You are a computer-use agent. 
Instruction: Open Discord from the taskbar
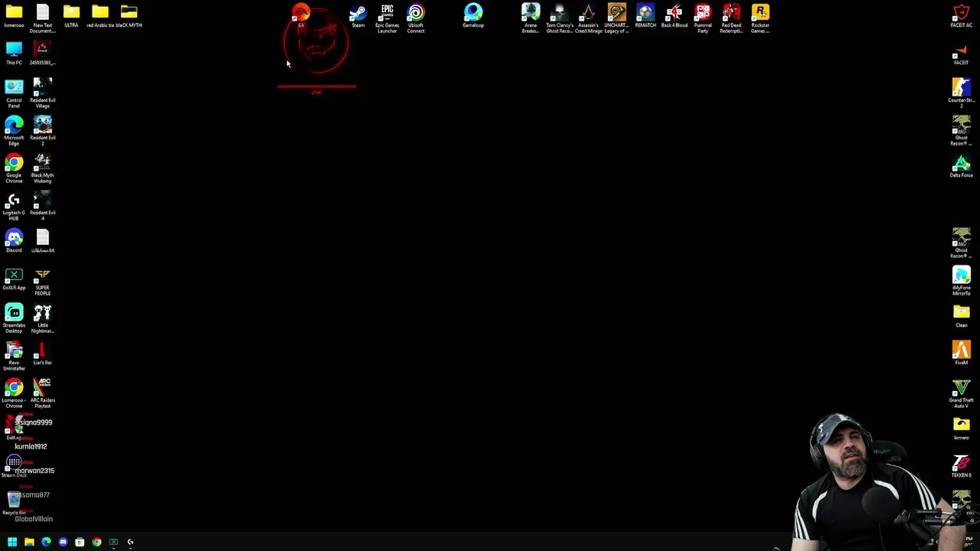pyautogui.click(x=63, y=542)
